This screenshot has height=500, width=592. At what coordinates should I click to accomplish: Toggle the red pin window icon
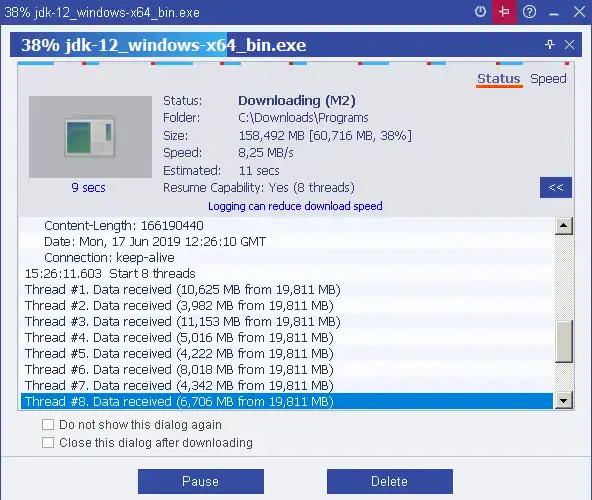coord(504,12)
